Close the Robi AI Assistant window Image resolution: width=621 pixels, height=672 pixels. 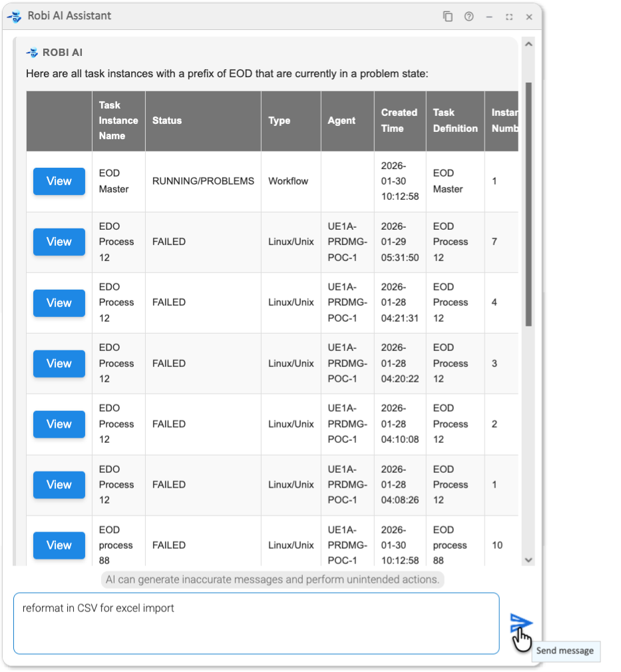pyautogui.click(x=529, y=17)
